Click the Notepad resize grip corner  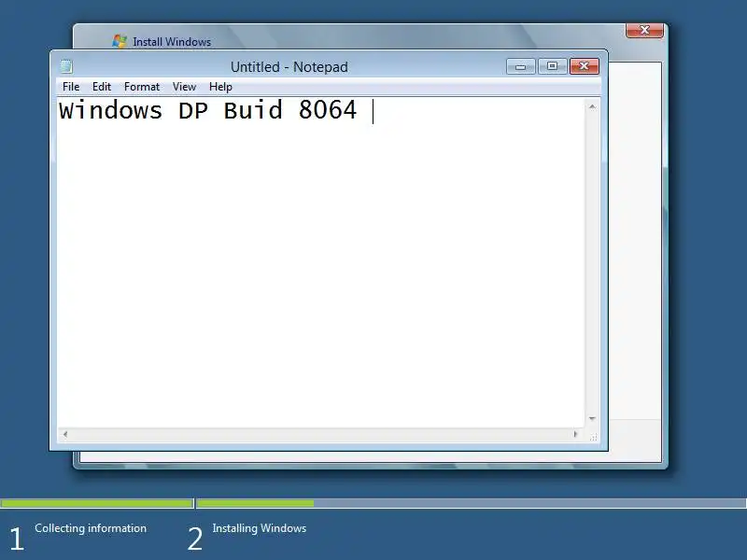(593, 437)
